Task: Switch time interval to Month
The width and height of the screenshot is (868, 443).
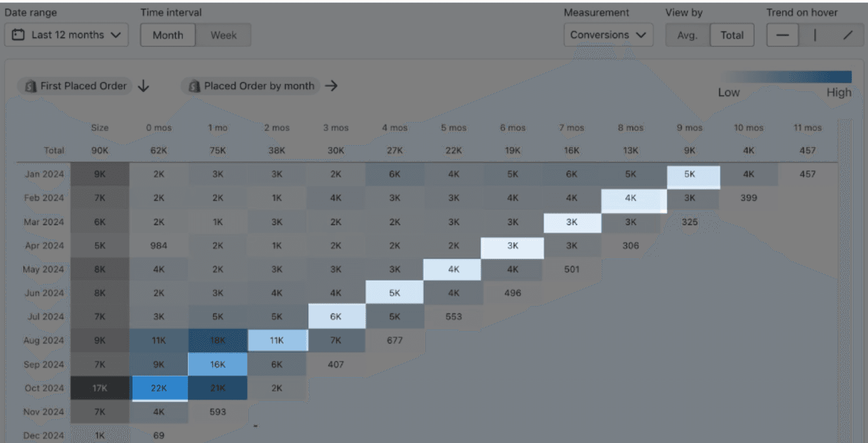Action: point(168,35)
